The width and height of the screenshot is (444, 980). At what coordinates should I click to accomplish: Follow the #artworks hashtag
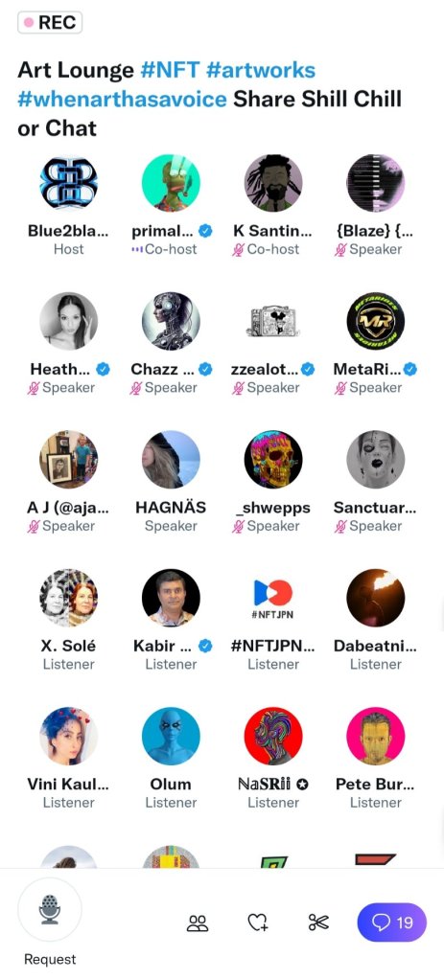[x=260, y=69]
